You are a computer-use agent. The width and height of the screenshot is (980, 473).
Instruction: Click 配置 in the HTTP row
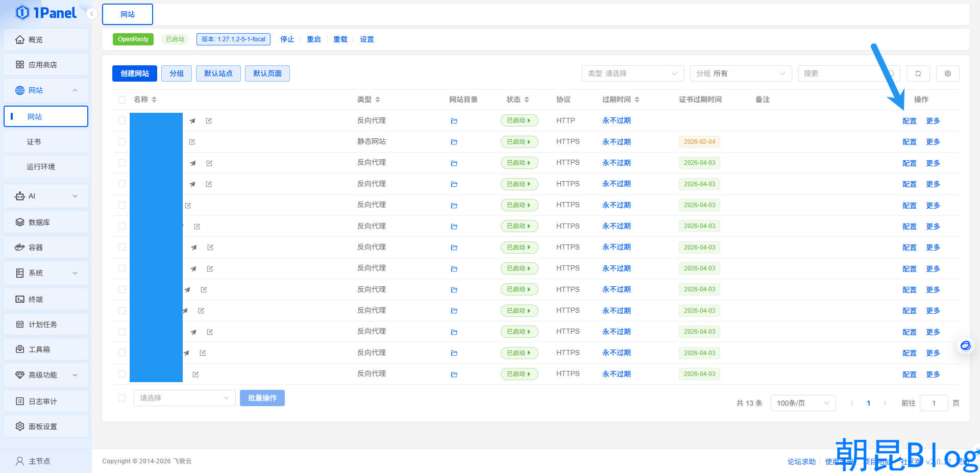(910, 121)
